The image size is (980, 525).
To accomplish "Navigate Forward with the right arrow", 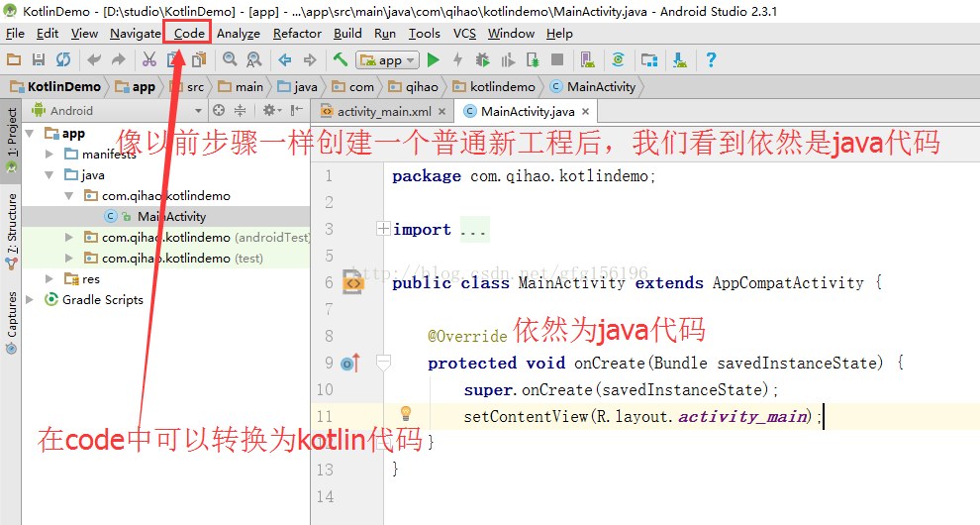I will pos(310,60).
